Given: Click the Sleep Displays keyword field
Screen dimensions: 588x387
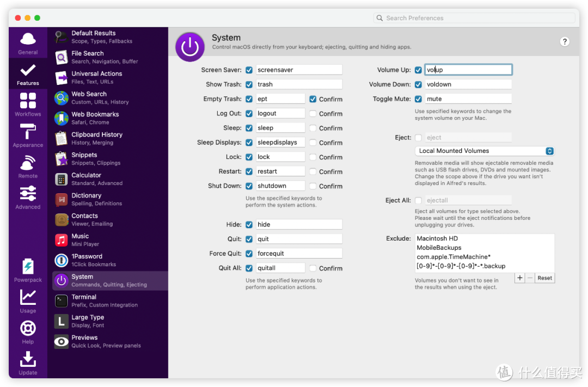Looking at the screenshot, I should [x=280, y=143].
